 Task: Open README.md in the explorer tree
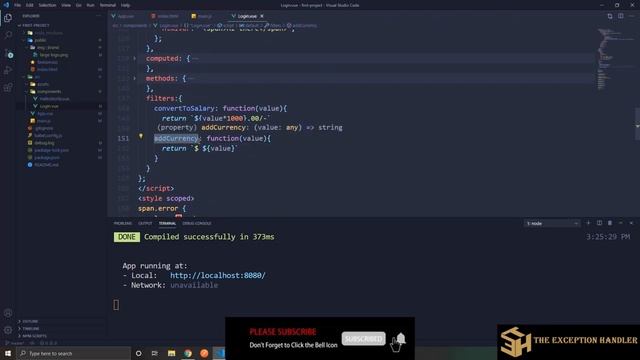pyautogui.click(x=46, y=165)
